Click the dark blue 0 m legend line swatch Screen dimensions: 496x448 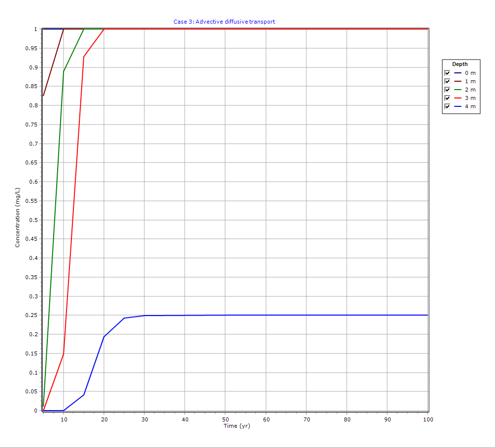pos(458,73)
